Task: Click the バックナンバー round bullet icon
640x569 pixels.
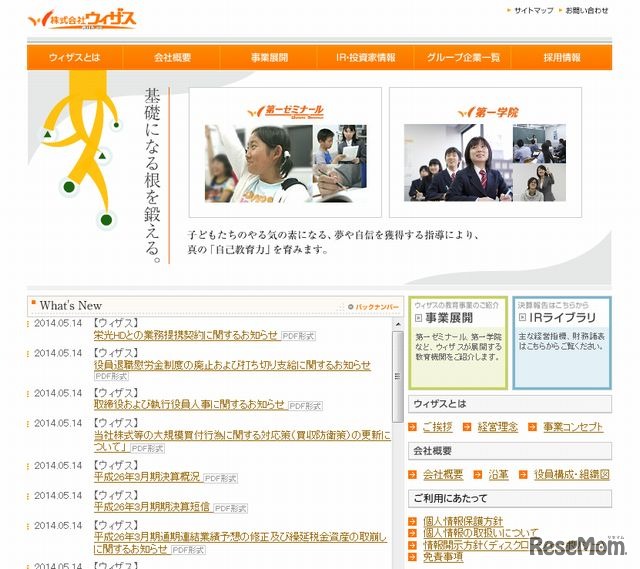Action: (351, 307)
